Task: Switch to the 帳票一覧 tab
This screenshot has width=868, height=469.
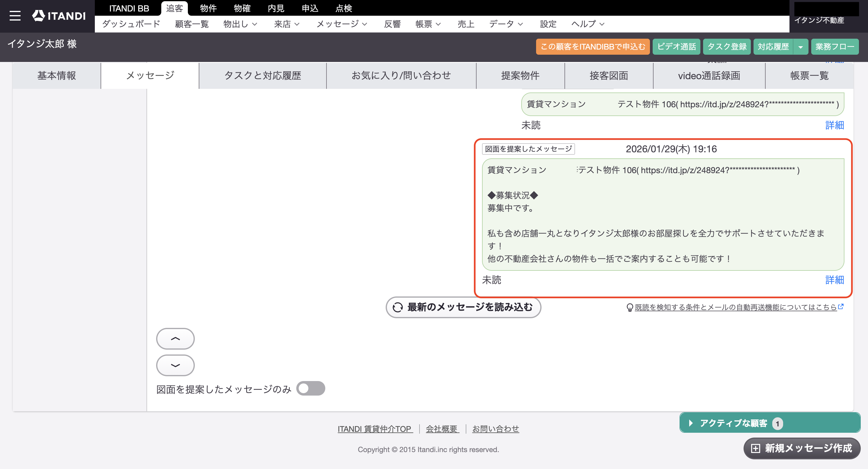Action: [809, 76]
